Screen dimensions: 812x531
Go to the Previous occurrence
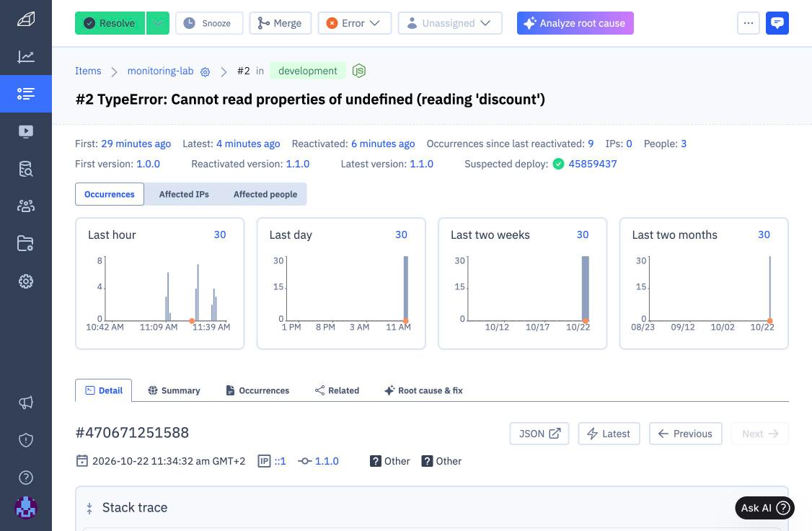coord(685,434)
